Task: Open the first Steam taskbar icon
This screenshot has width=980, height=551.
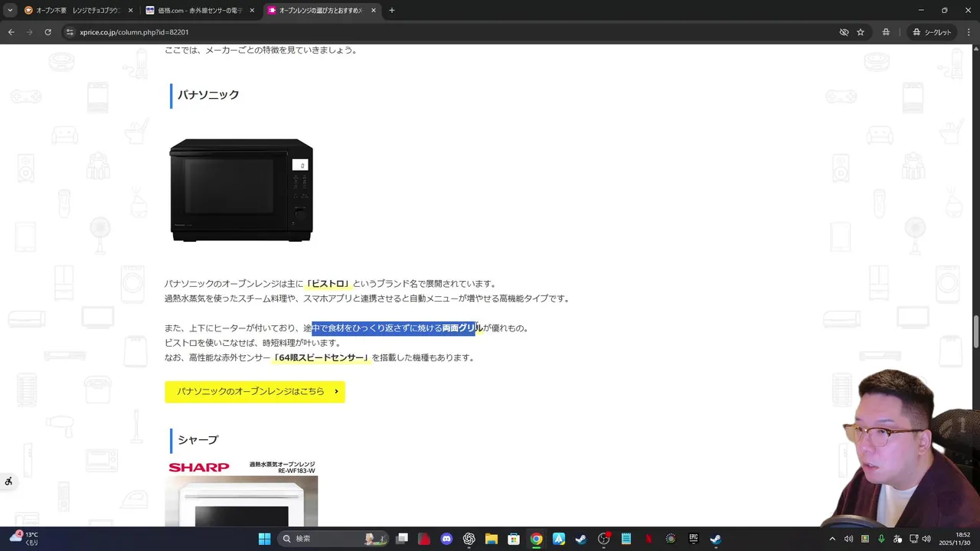Action: click(x=581, y=539)
